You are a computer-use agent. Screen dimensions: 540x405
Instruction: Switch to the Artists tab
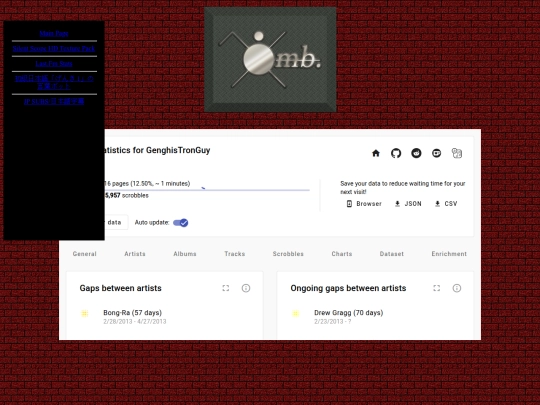[135, 254]
